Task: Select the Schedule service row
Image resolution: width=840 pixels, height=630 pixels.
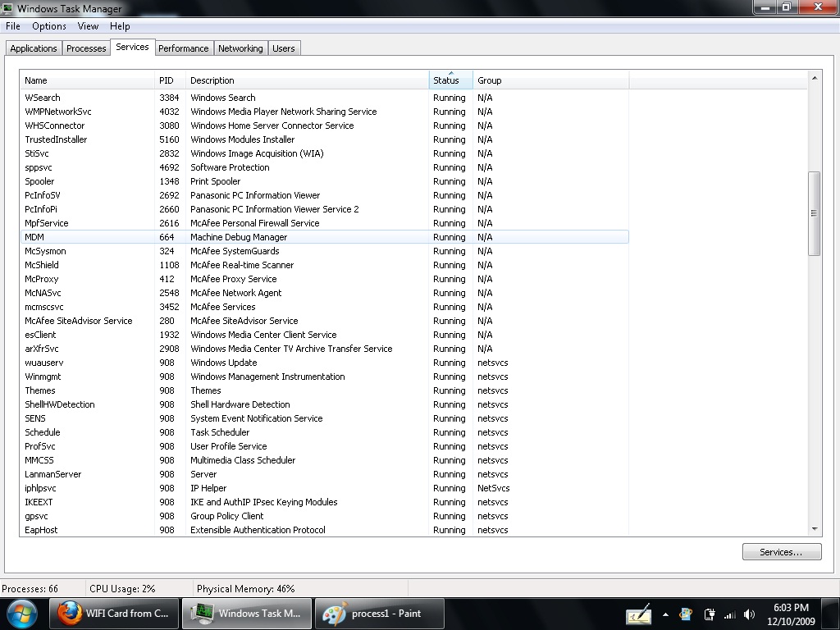Action: click(x=324, y=431)
